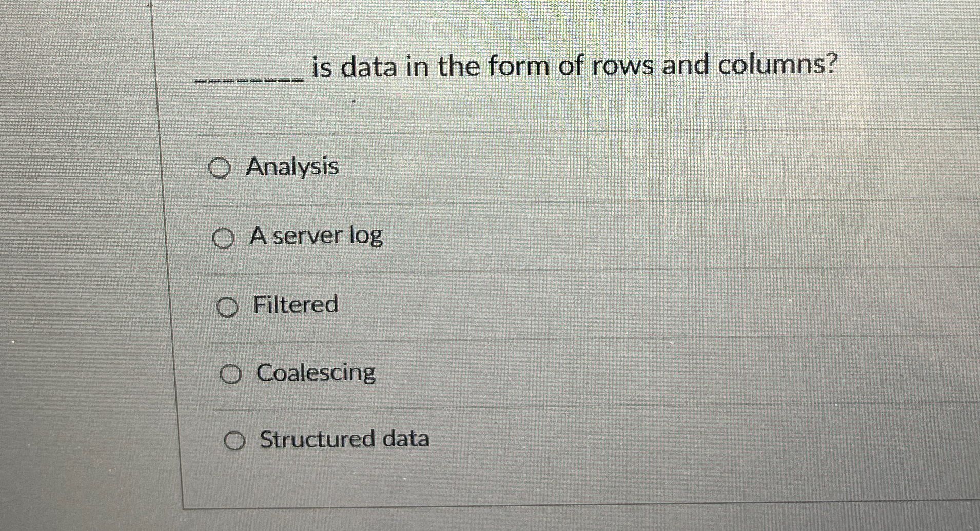Click the Filtered answer label
This screenshot has width=980, height=531.
[295, 305]
